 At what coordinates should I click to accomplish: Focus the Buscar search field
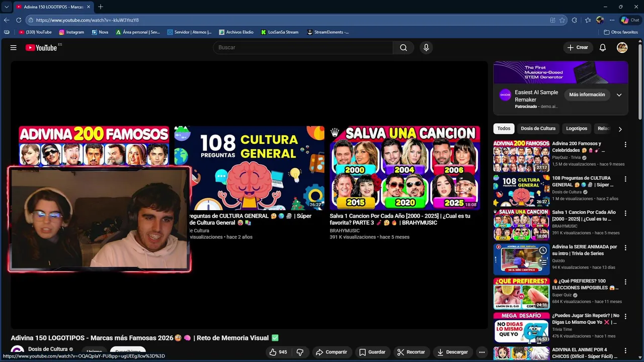click(303, 48)
